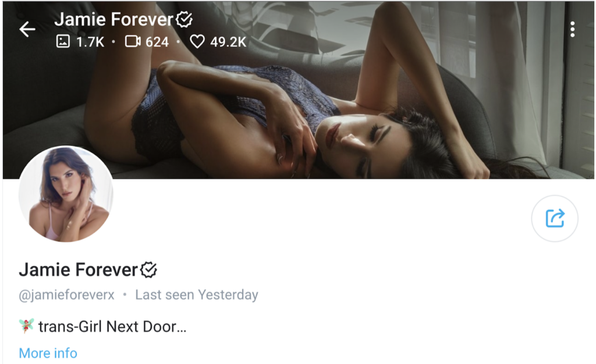Click the video camera icon in header
Image resolution: width=596 pixels, height=364 pixels.
(x=133, y=41)
